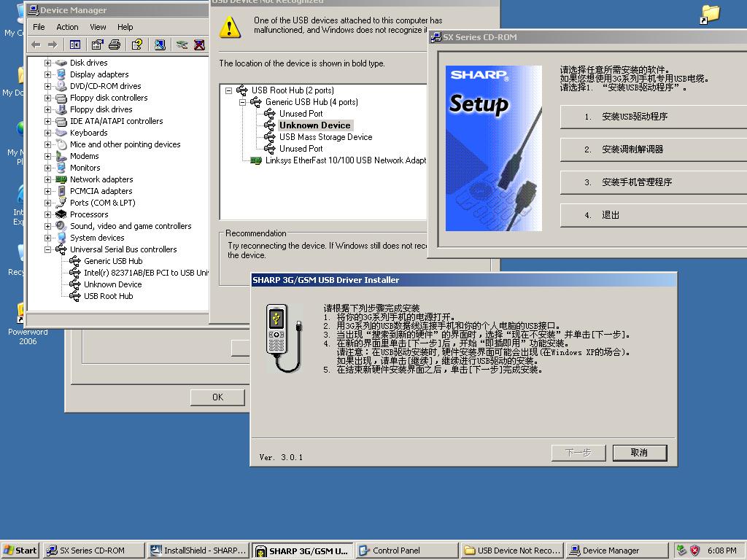Collapse the Generic USB Hub (4 ports) branch
Viewport: 747px width, 560px height.
tap(242, 102)
